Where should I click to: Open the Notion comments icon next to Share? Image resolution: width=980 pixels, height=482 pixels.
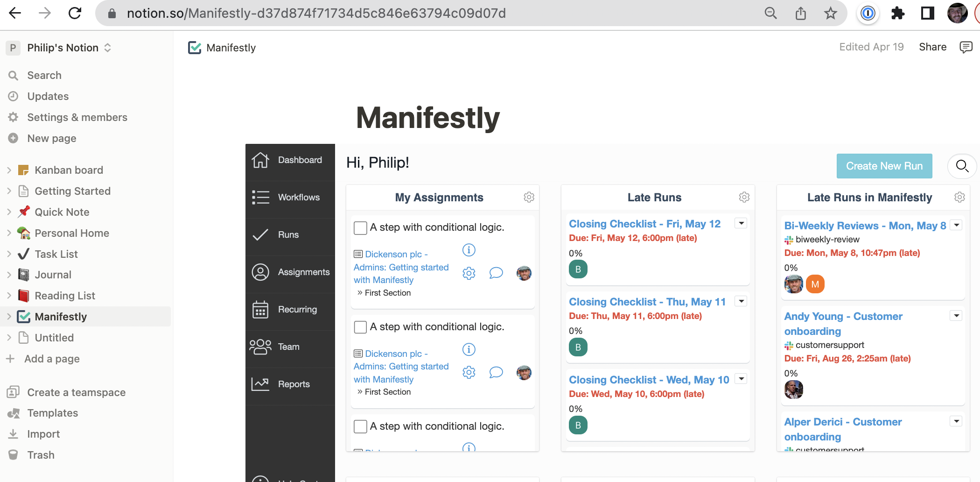pyautogui.click(x=966, y=47)
